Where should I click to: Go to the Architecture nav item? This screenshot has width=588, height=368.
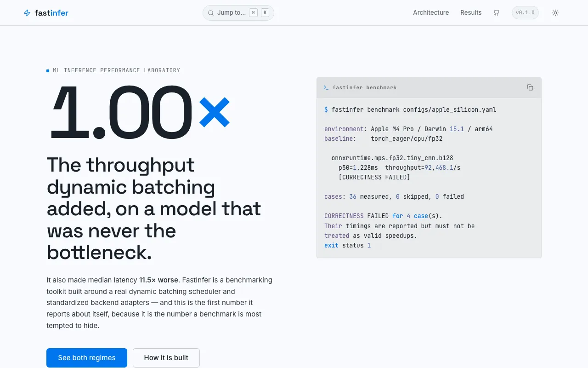click(431, 13)
